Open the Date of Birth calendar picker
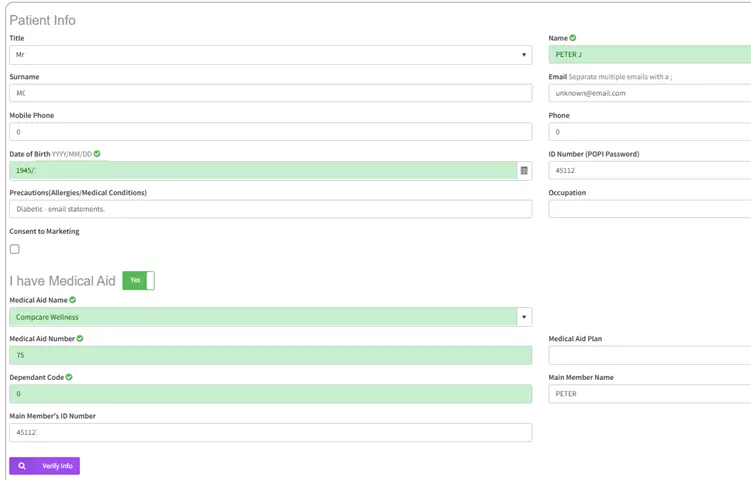This screenshot has height=482, width=751. point(524,171)
